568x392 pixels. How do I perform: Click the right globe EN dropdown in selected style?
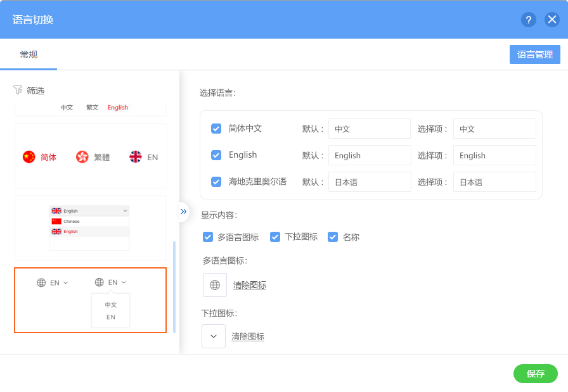(x=110, y=282)
